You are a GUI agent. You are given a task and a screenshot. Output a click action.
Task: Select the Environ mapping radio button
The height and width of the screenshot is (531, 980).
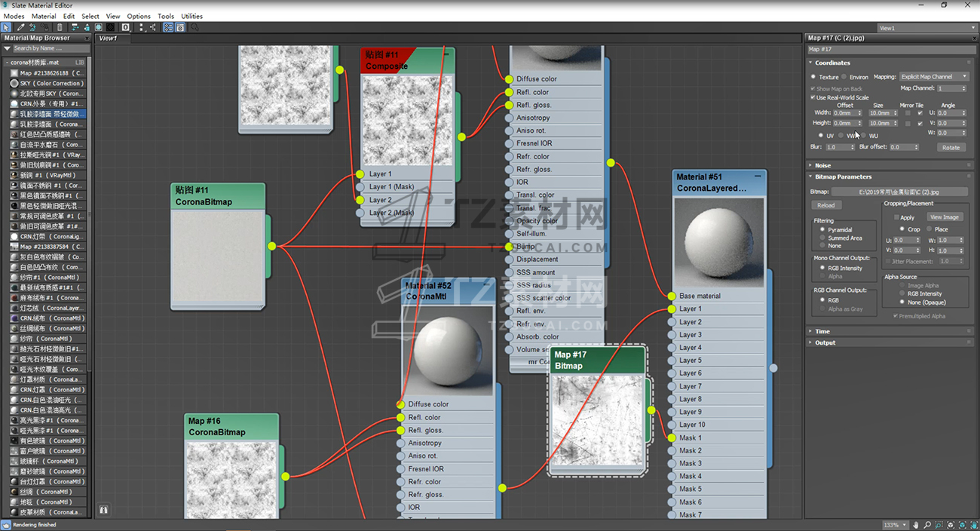point(844,77)
